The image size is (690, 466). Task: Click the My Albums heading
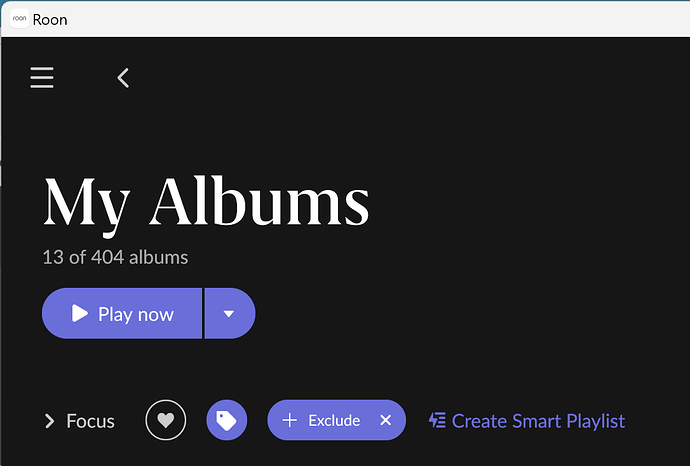pos(206,202)
